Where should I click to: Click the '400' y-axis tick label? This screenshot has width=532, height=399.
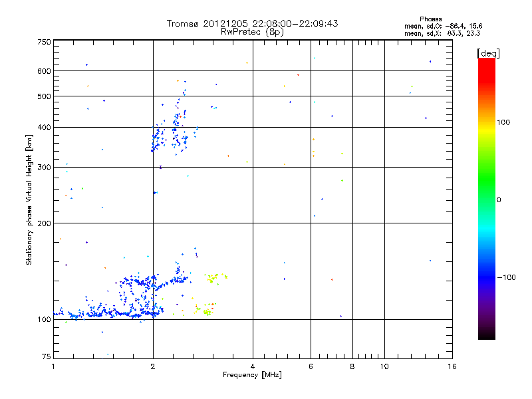click(44, 128)
